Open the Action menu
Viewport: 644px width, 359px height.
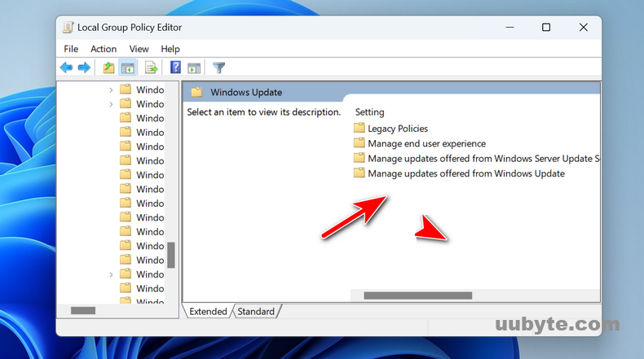coord(104,49)
